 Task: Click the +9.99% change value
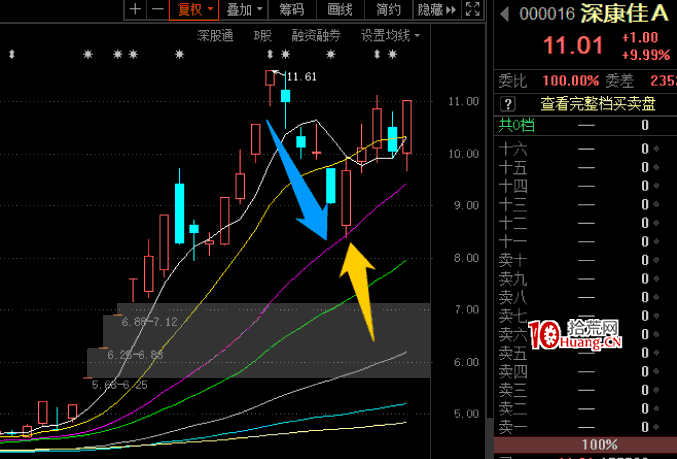646,55
